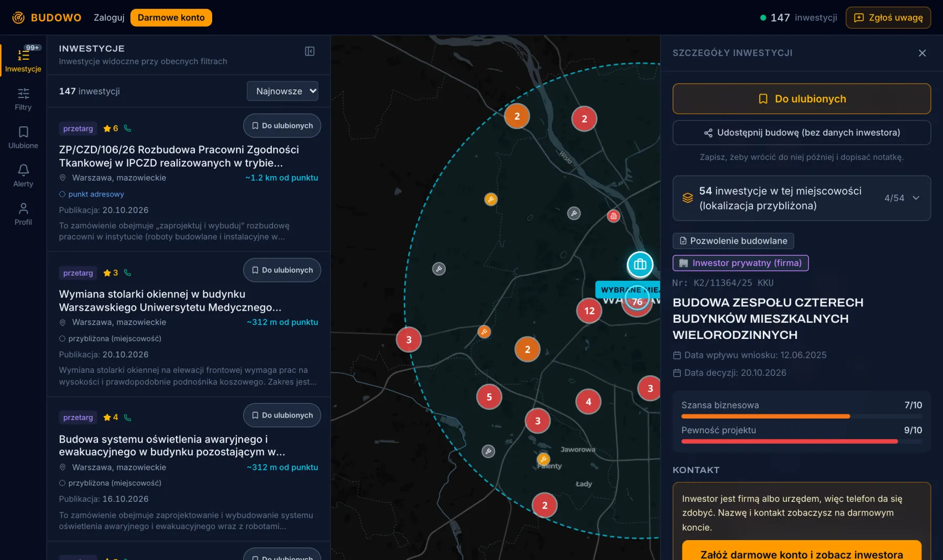Screen dimensions: 943x560
Task: Click the large Do ulubionych button
Action: point(802,99)
